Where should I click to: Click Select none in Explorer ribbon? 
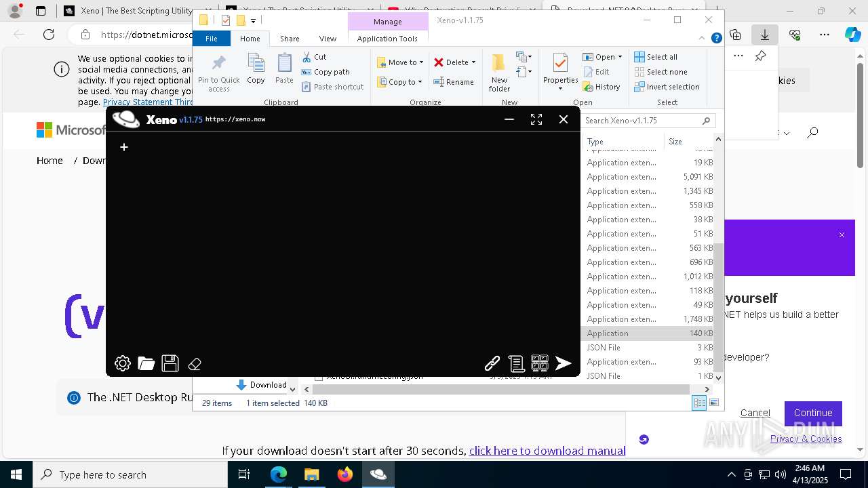661,72
